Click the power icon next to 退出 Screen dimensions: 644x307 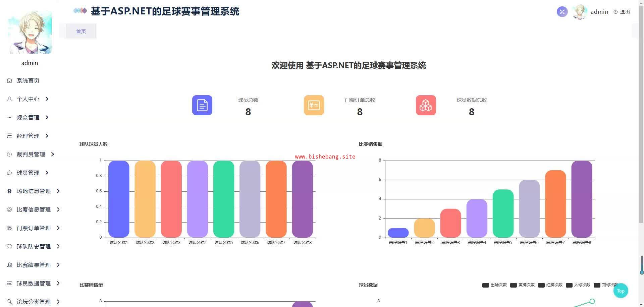coord(615,12)
